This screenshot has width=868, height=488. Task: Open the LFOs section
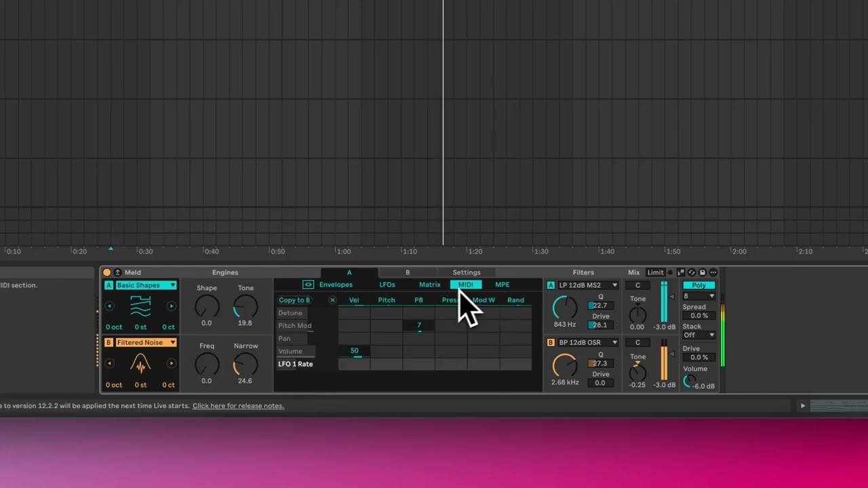387,285
